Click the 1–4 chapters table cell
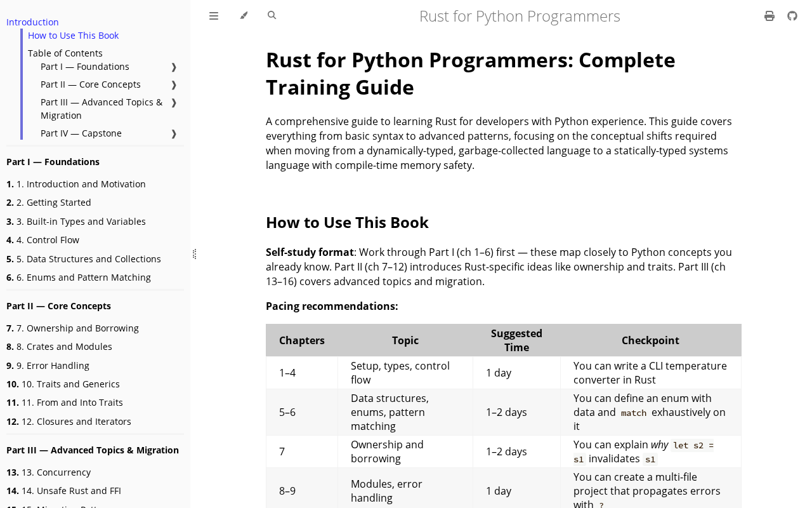 [x=302, y=373]
